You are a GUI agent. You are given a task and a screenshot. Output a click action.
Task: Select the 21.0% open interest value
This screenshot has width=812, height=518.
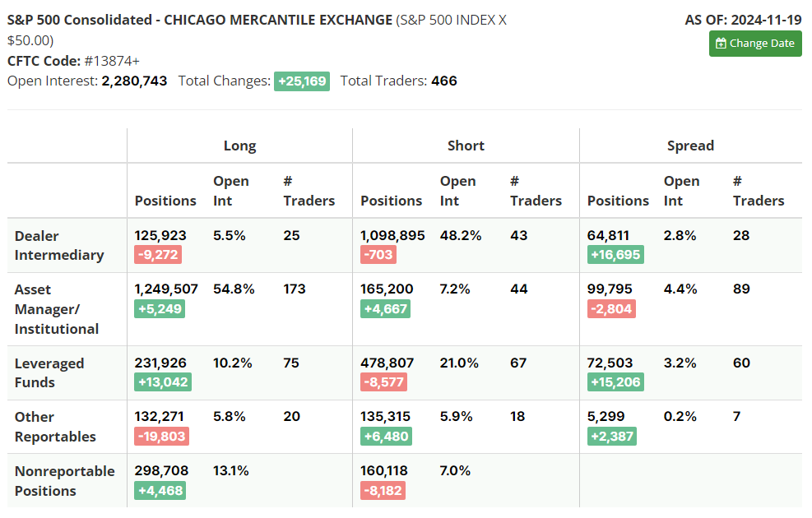[x=459, y=363]
